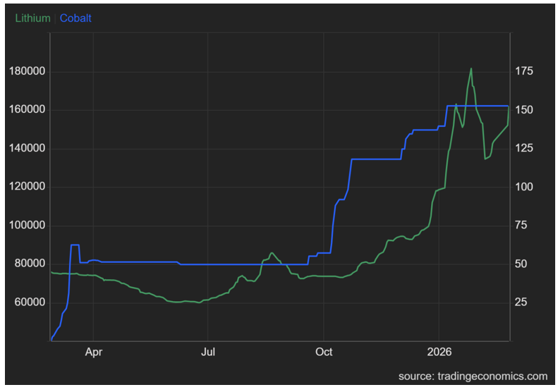This screenshot has width=558, height=392.
Task: Click the 100000 left axis label
Action: coord(28,226)
